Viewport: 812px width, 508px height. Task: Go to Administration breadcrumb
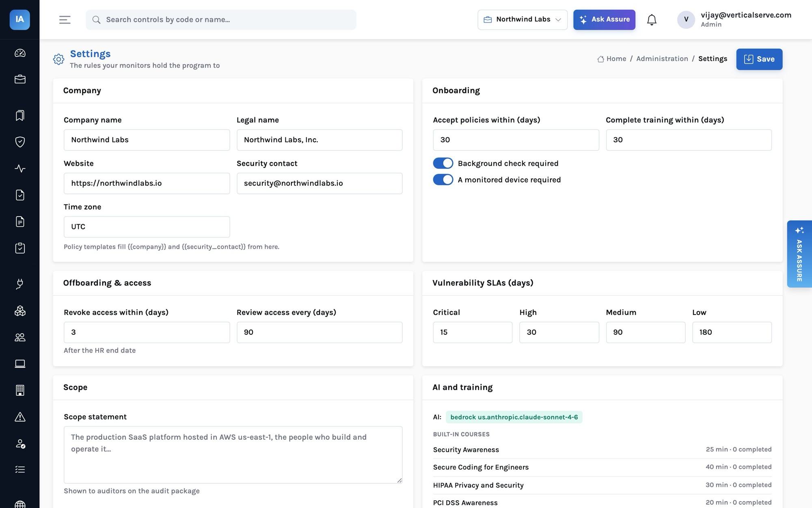(662, 59)
